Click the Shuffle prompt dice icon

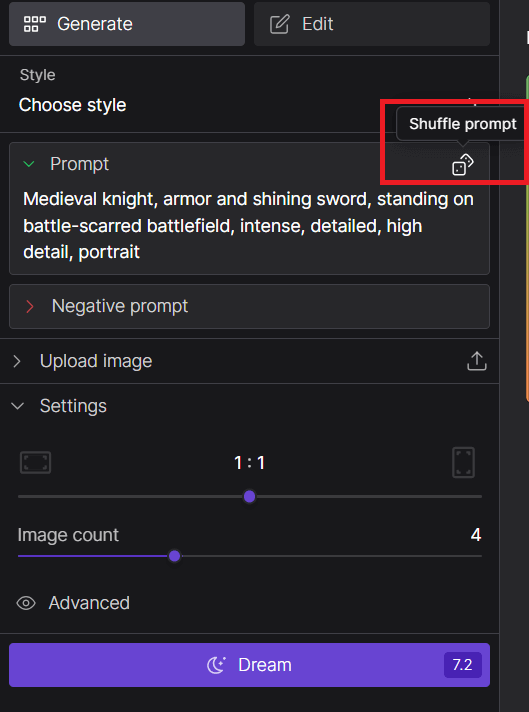coord(462,165)
